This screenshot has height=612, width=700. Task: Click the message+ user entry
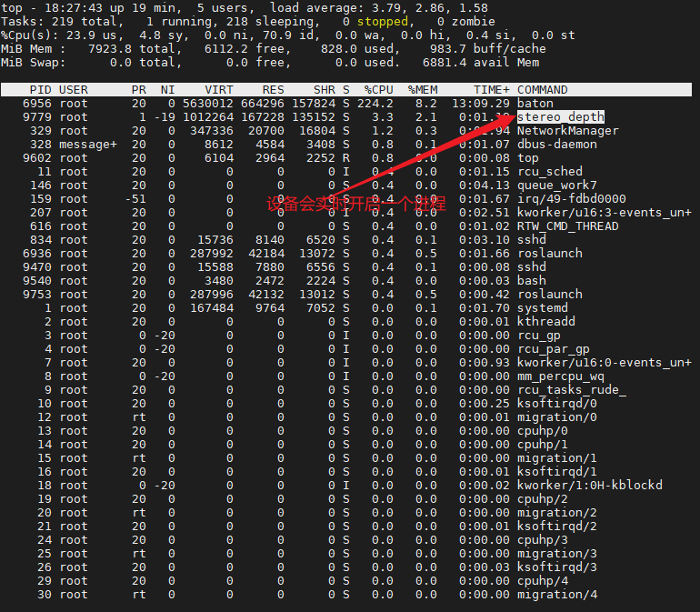point(88,145)
